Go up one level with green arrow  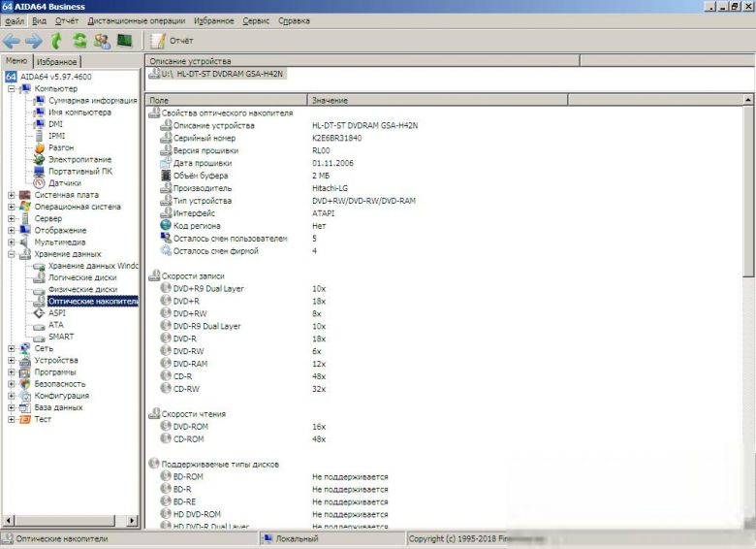coord(57,41)
